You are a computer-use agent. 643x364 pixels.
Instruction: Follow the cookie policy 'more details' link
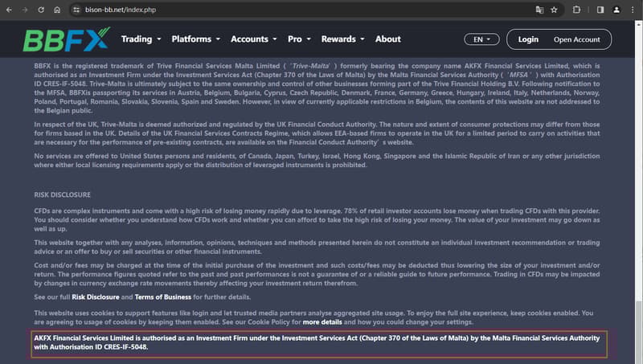(x=322, y=321)
